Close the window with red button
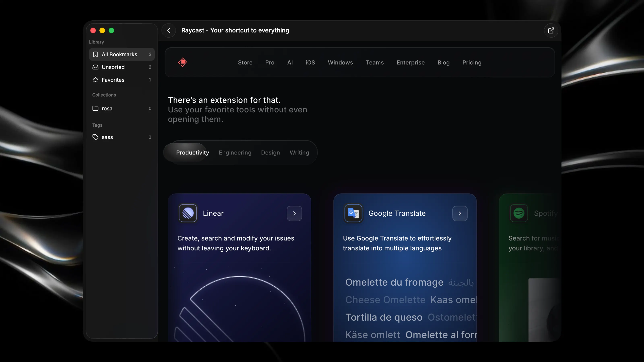This screenshot has width=644, height=362. (x=93, y=31)
